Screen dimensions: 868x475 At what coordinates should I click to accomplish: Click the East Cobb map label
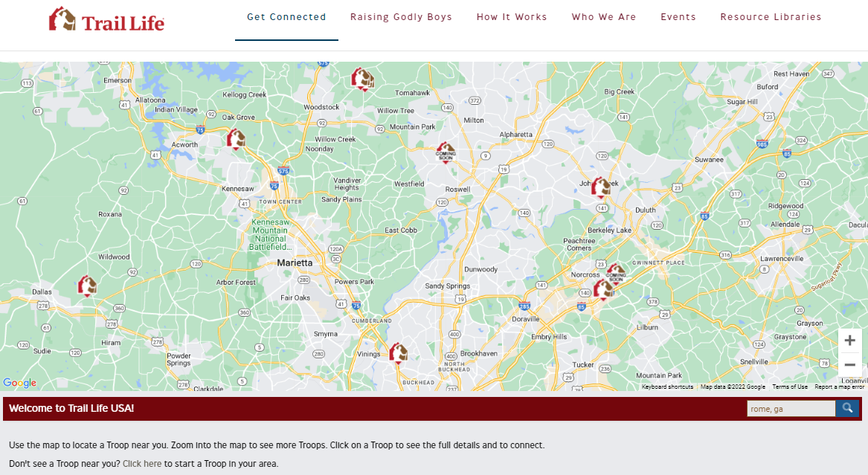click(x=401, y=230)
